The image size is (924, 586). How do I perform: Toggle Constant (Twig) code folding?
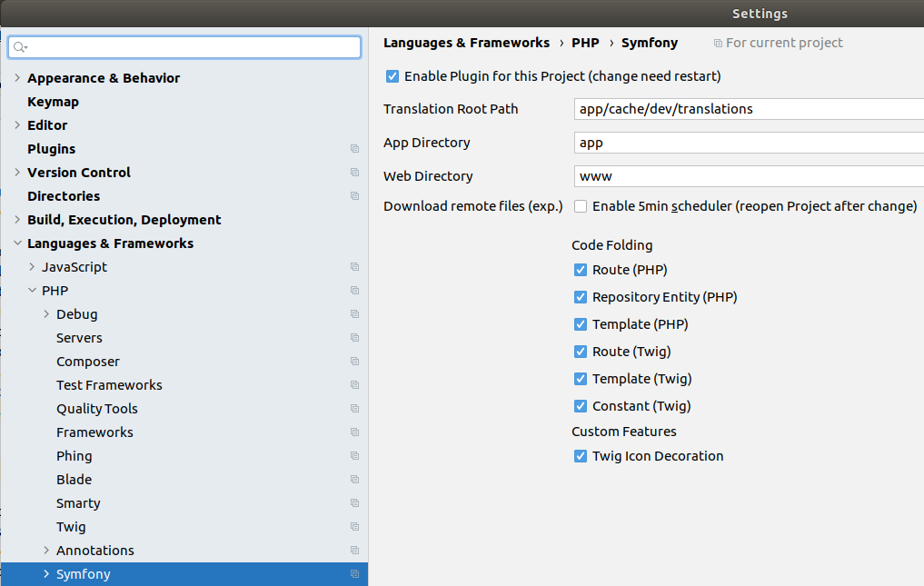[x=581, y=406]
